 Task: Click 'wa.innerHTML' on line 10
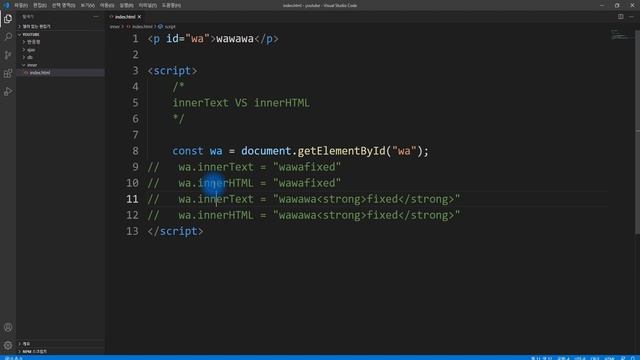pyautogui.click(x=216, y=183)
